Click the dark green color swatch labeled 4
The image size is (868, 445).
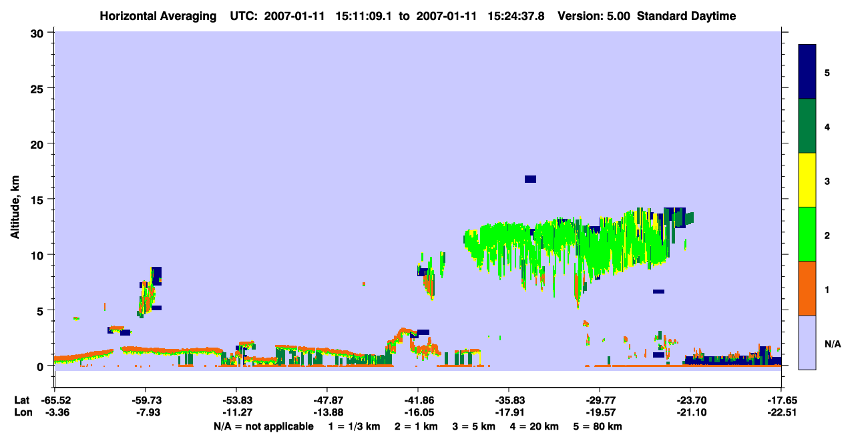(x=807, y=126)
